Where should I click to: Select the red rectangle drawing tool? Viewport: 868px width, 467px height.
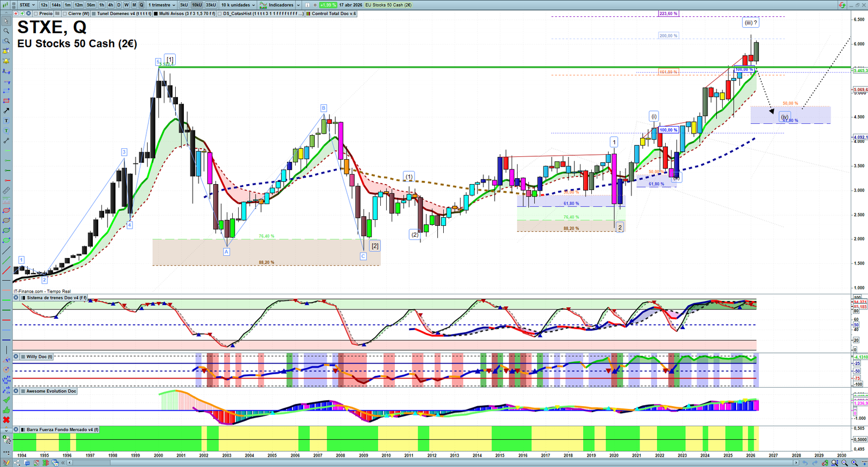click(x=7, y=101)
